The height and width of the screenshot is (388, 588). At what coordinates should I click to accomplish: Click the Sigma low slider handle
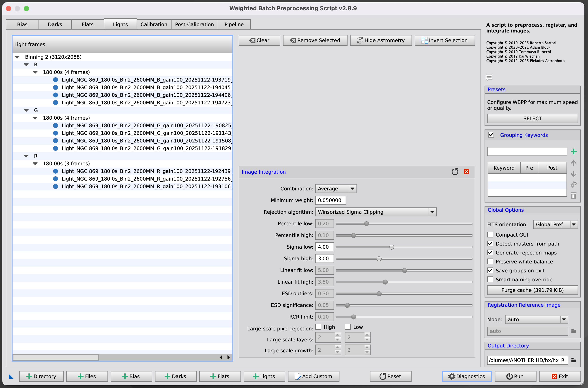(x=391, y=247)
